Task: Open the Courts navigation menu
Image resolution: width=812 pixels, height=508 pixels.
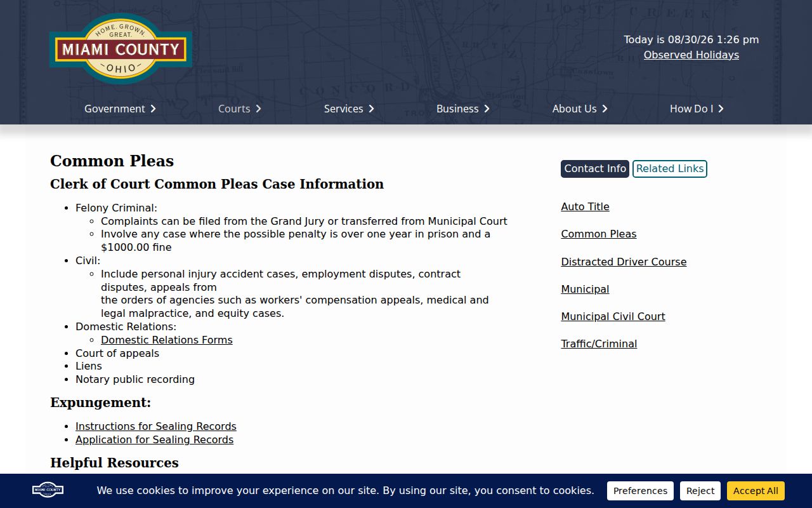Action: 234,109
